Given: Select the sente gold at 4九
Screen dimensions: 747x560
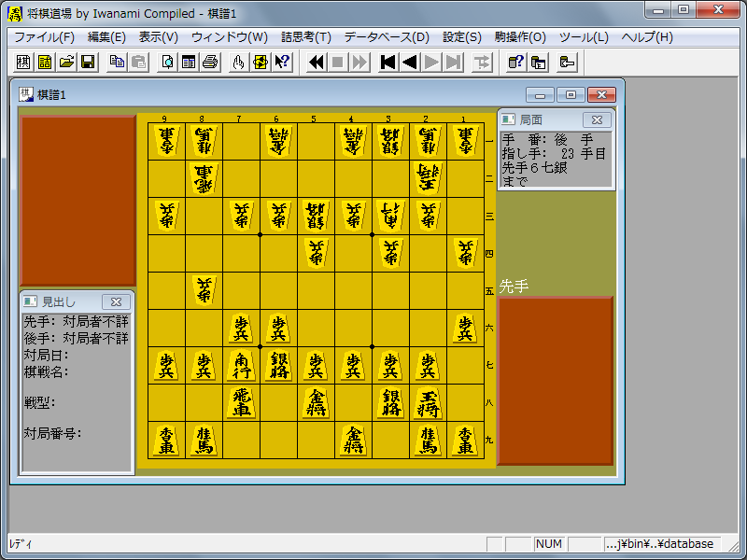Looking at the screenshot, I should tap(354, 440).
